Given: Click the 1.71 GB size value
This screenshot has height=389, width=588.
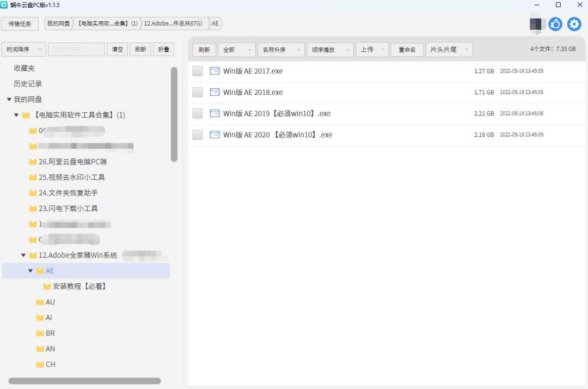Looking at the screenshot, I should 484,92.
